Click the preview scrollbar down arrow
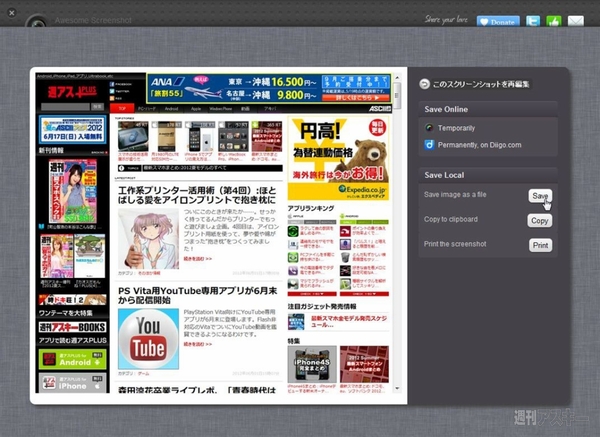 pyautogui.click(x=397, y=388)
